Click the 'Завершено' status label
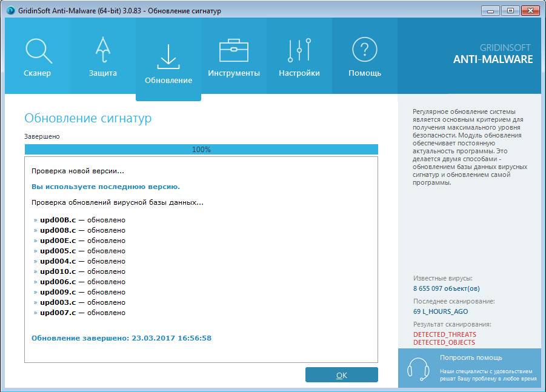 (42, 136)
